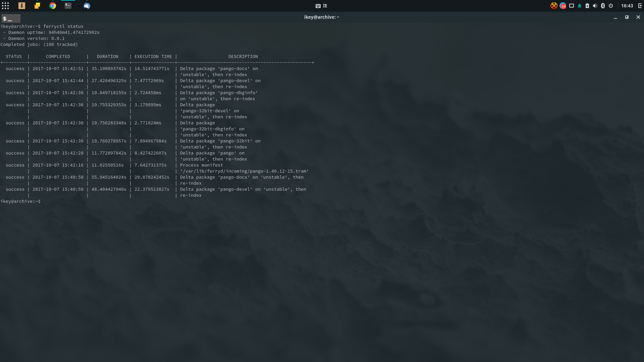Screen dimensions: 644x362
Task: Click the pango-1.40.12-15.tram path
Action: pyautogui.click(x=245, y=171)
